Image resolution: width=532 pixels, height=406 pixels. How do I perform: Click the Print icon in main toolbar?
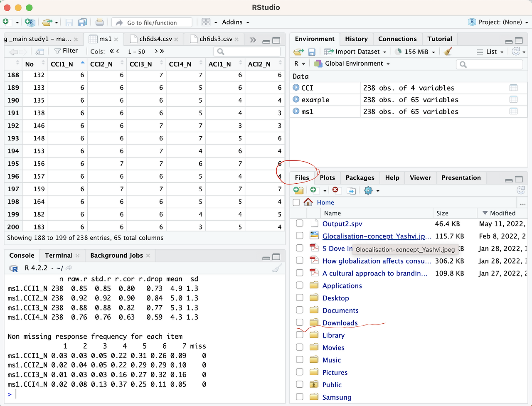pyautogui.click(x=100, y=22)
